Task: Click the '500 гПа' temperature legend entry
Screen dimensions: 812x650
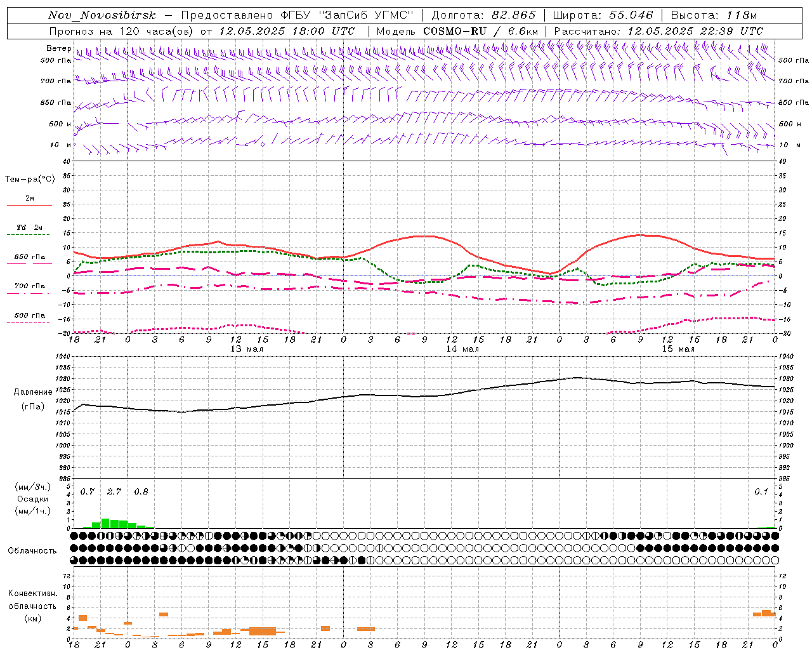Action: coord(30,315)
